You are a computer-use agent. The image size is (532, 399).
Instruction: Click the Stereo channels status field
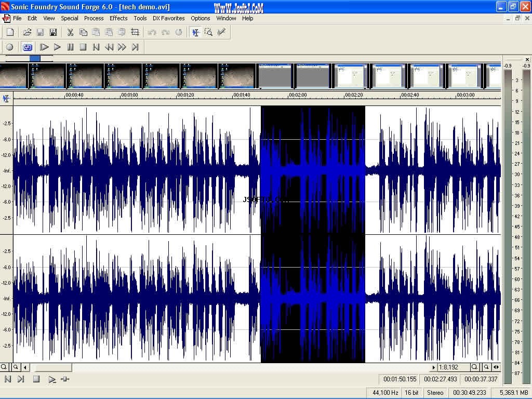435,393
